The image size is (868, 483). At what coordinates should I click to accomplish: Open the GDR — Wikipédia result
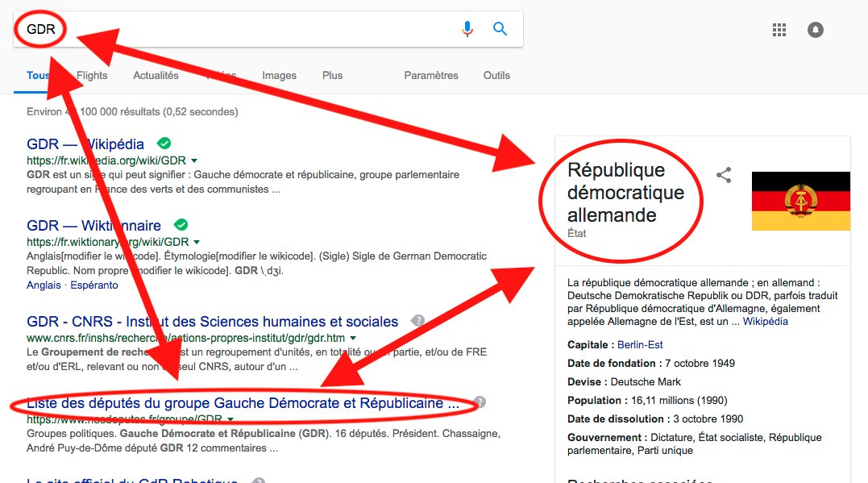pos(85,144)
